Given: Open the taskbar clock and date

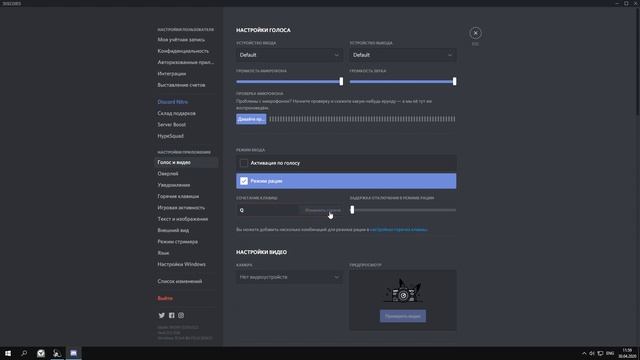Looking at the screenshot, I should pos(628,353).
